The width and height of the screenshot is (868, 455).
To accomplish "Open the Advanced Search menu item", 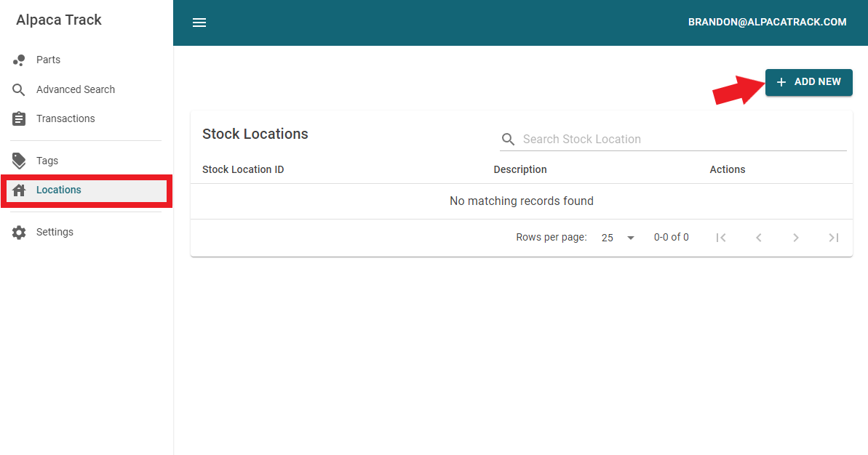I will [76, 89].
